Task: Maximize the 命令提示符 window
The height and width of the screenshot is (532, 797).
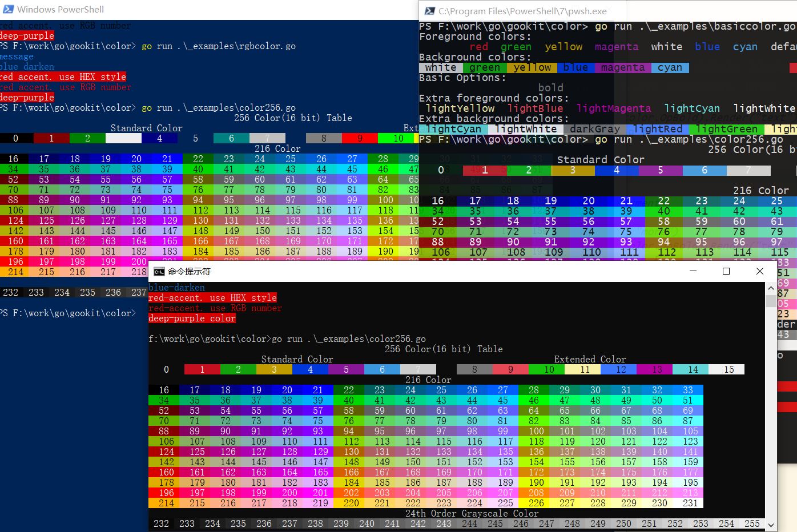Action: [726, 272]
